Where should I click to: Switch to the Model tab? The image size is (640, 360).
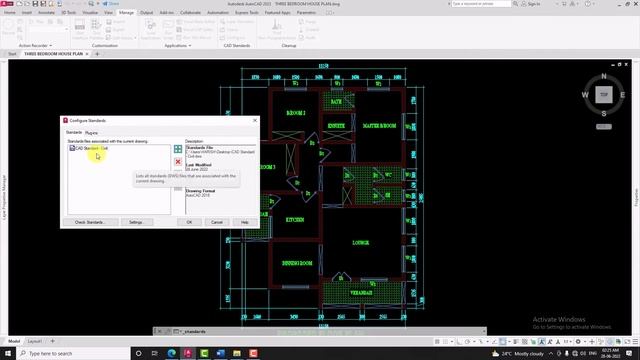coord(14,341)
